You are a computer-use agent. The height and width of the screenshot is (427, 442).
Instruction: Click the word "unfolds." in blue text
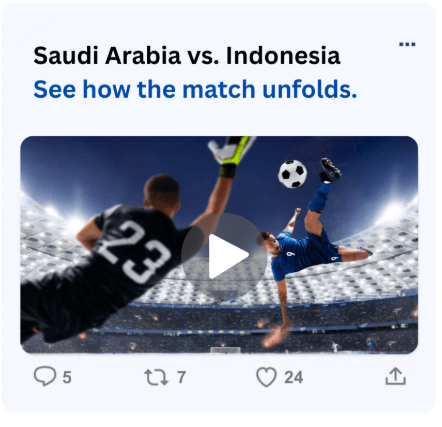pos(310,90)
